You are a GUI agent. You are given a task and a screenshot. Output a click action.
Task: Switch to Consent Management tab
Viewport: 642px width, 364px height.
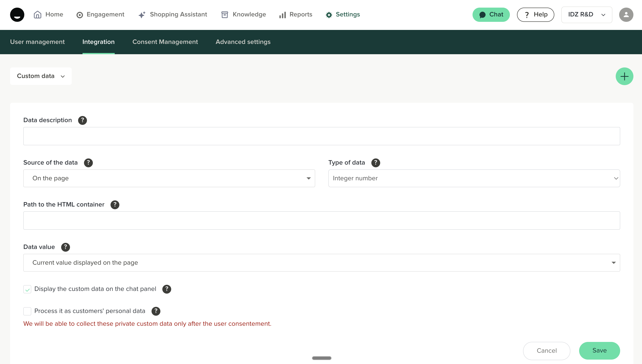pos(165,42)
